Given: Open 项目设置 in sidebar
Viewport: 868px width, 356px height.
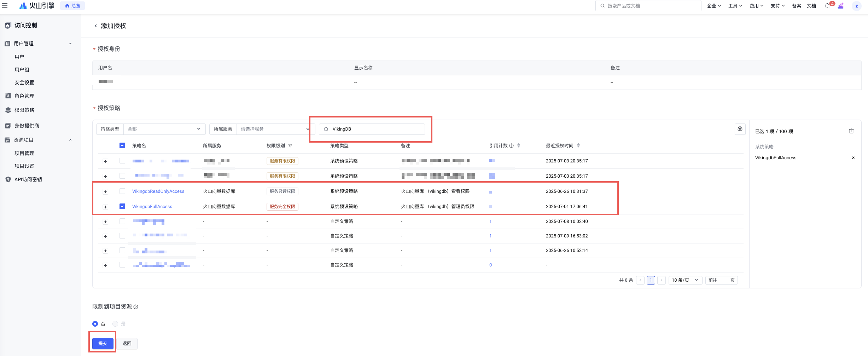Looking at the screenshot, I should point(24,166).
